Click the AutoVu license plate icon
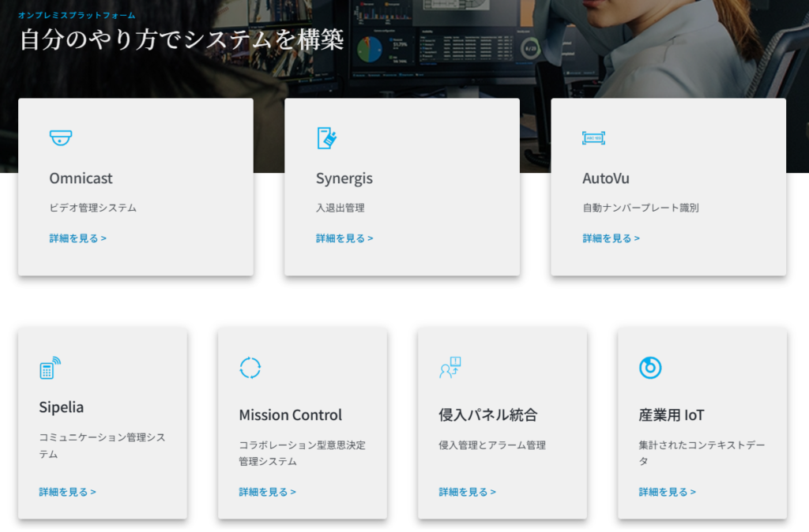The image size is (809, 532). (593, 138)
